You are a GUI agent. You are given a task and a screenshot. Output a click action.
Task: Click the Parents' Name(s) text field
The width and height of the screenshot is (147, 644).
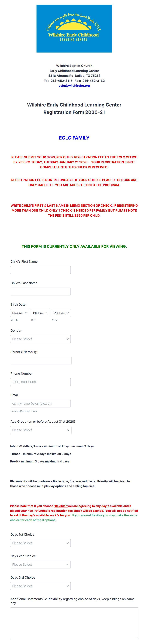point(41,361)
